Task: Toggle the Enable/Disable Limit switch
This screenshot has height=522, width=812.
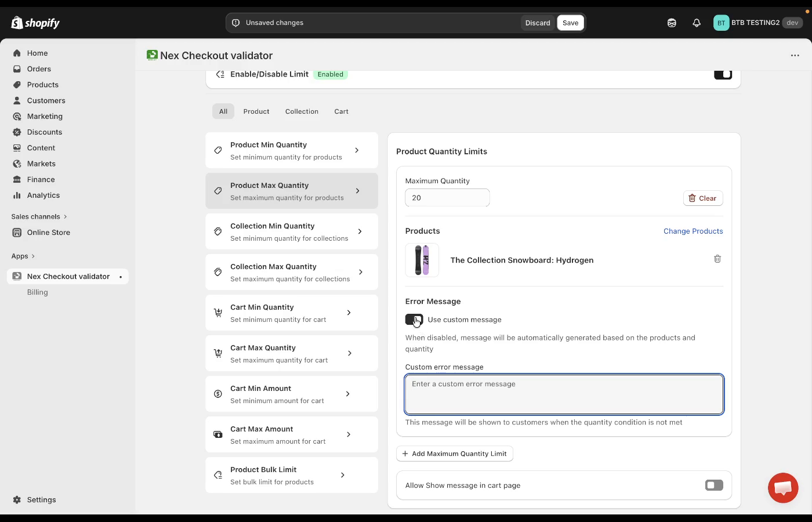Action: point(723,74)
